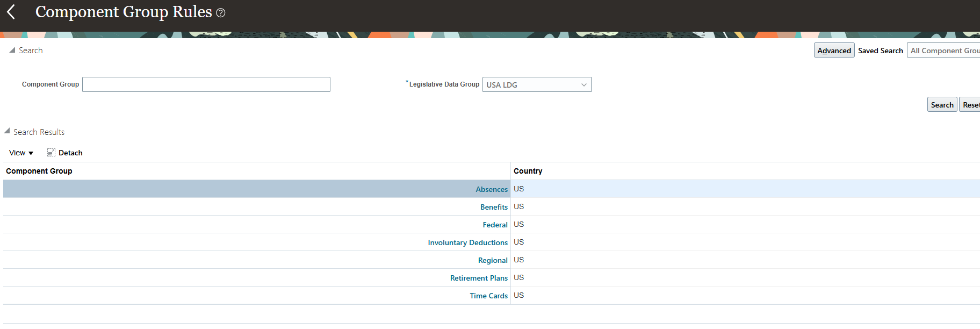Open the Absences component group link

tap(492, 189)
